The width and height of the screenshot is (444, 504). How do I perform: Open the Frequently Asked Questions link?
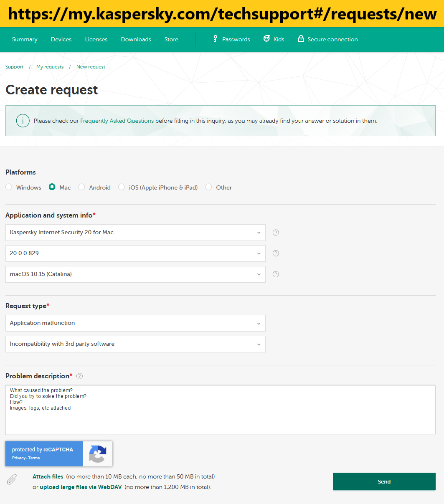[117, 121]
